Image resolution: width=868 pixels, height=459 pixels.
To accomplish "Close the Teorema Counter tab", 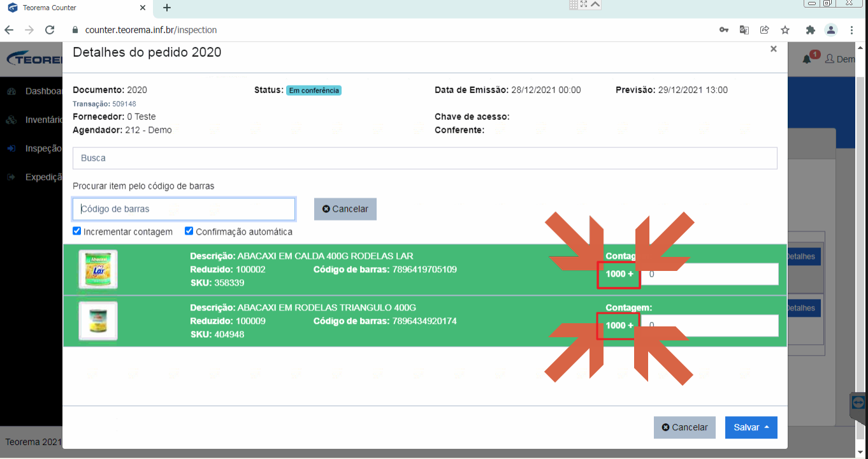I will (x=142, y=8).
